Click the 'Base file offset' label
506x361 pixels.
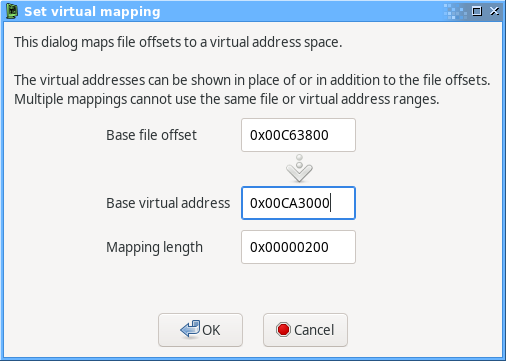coord(151,135)
